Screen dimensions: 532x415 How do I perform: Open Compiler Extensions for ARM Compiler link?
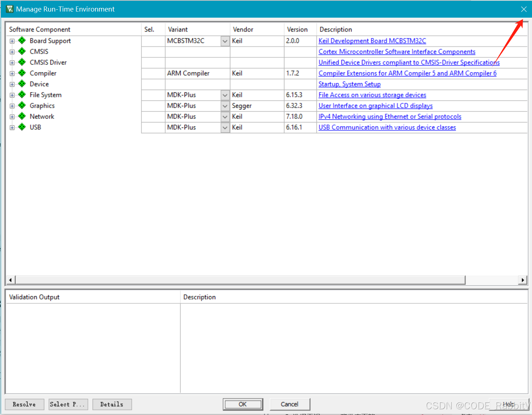click(408, 73)
